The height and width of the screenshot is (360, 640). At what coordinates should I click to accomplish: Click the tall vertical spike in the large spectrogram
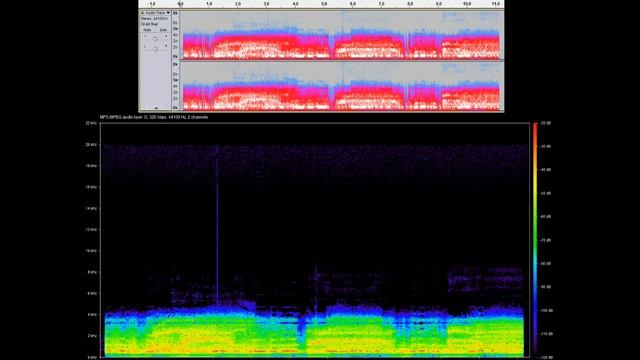[217, 225]
